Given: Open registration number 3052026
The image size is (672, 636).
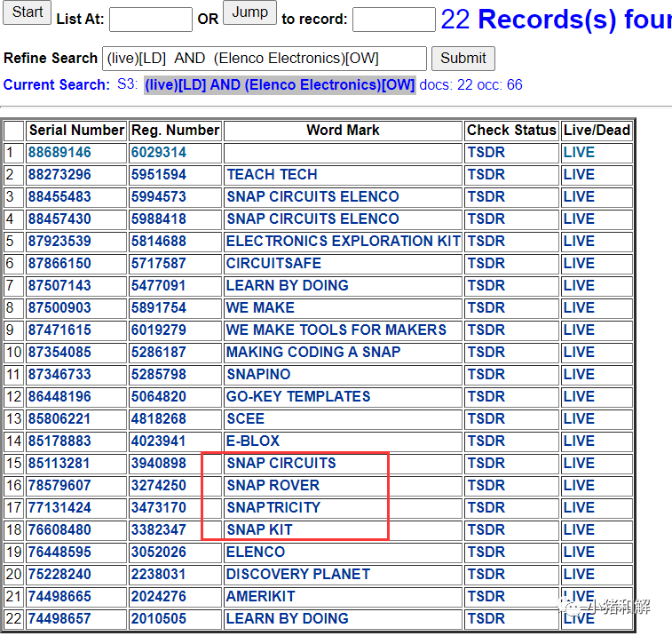Looking at the screenshot, I should [159, 553].
